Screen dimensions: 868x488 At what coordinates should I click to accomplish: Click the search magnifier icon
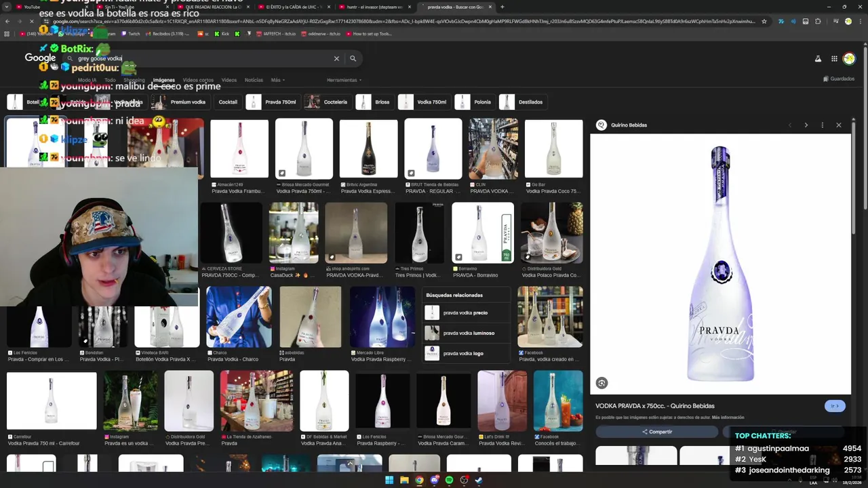click(x=353, y=59)
